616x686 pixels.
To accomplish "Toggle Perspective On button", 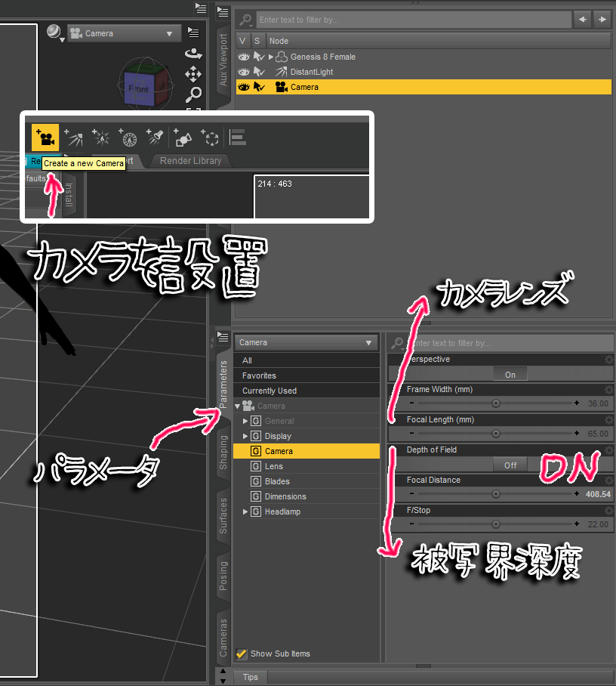I will (510, 375).
